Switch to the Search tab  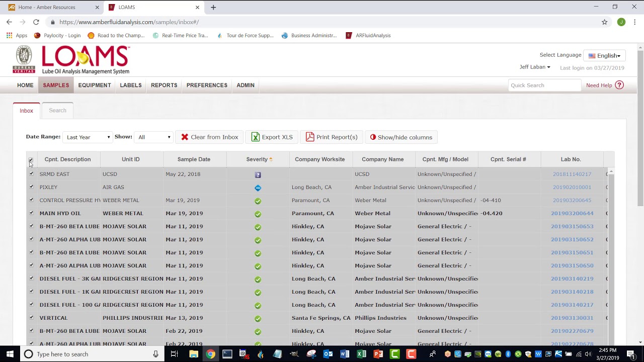pos(57,111)
